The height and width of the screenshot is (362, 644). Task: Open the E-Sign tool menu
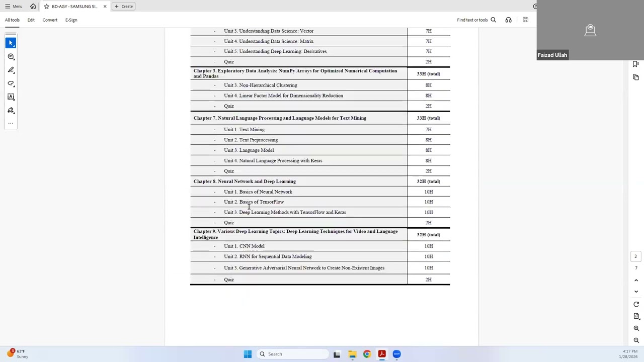click(x=71, y=20)
